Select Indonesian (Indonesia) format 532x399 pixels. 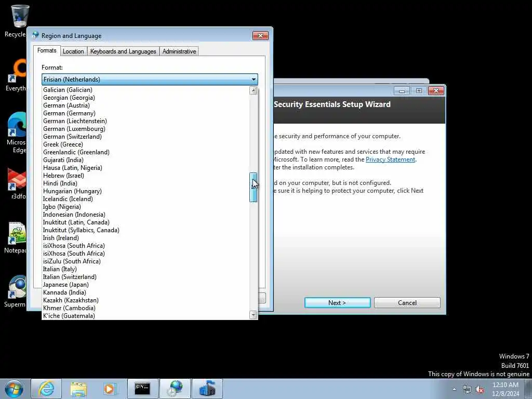145,215
